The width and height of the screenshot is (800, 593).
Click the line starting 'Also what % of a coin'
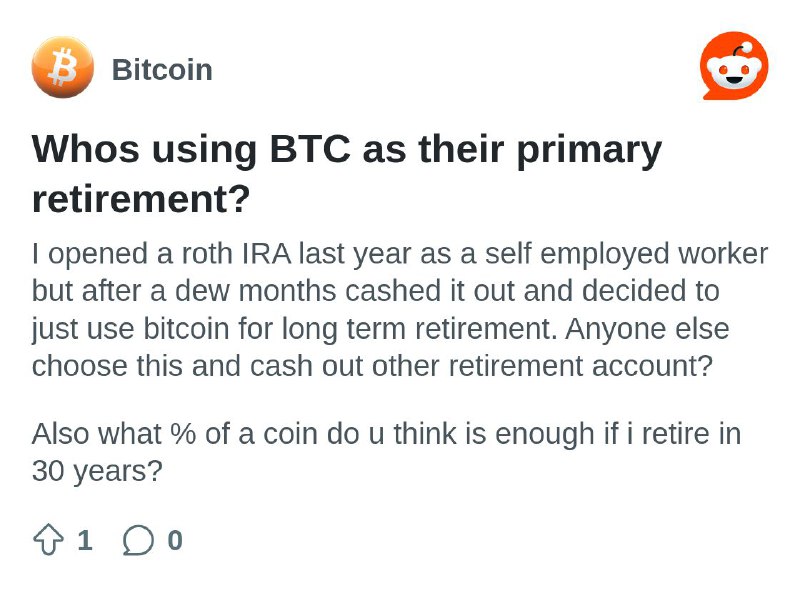pos(386,434)
